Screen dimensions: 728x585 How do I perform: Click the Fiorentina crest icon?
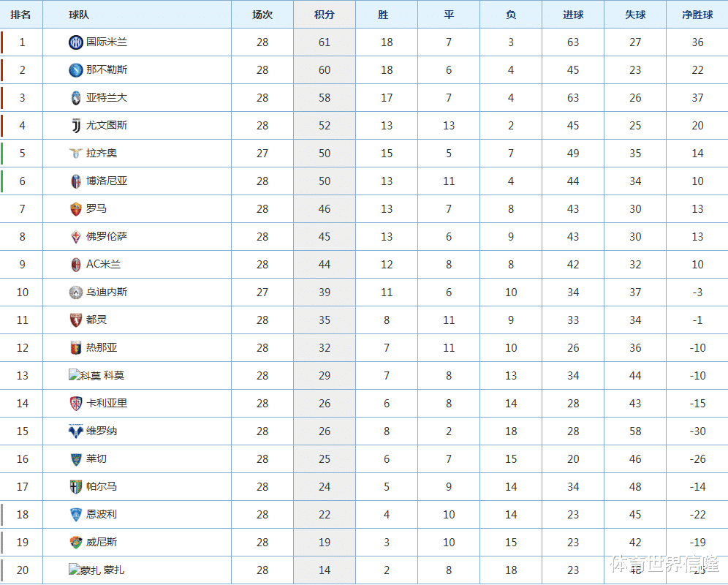click(x=75, y=237)
